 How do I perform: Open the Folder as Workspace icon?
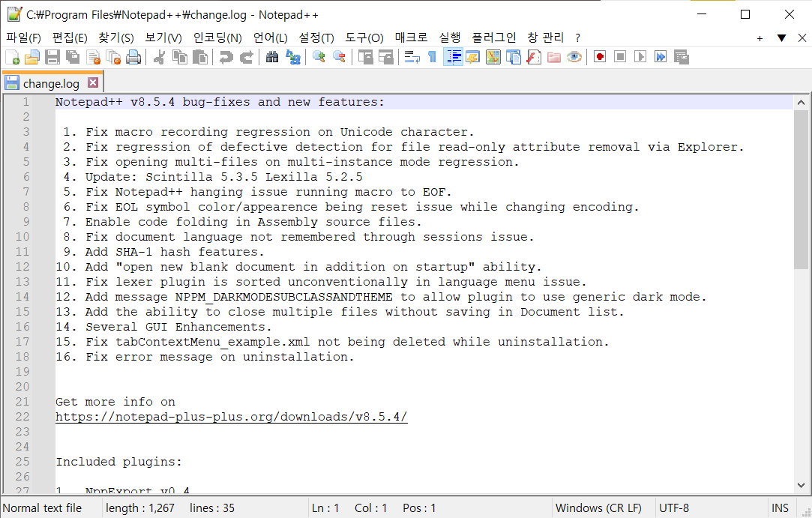click(553, 57)
